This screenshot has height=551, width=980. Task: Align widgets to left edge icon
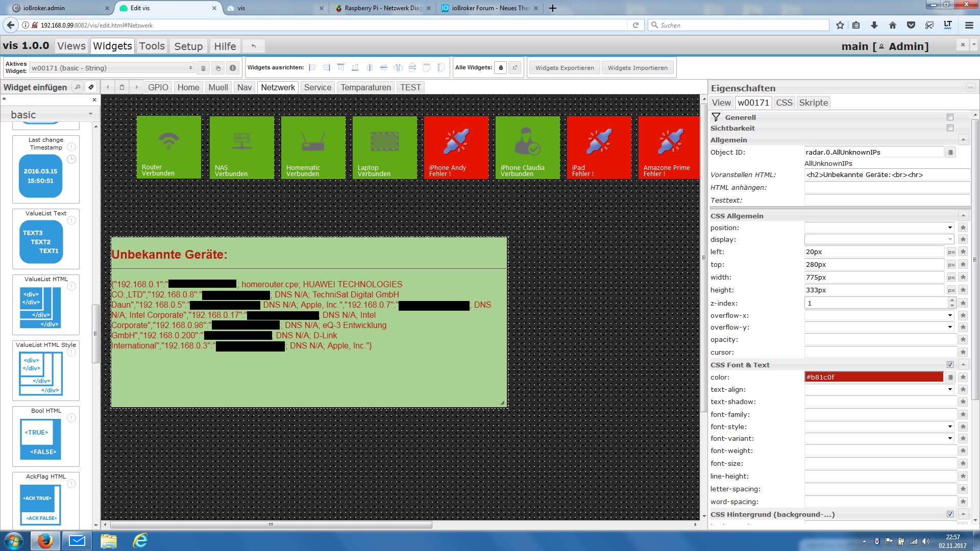click(x=312, y=67)
